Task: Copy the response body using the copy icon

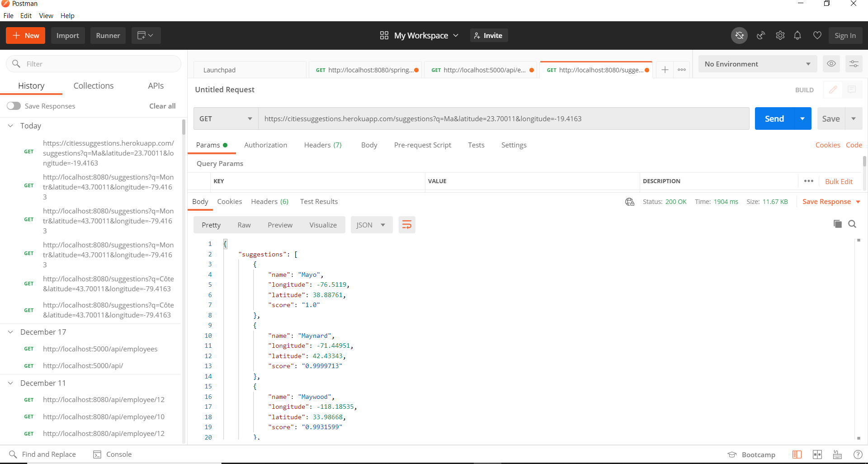Action: 838,224
